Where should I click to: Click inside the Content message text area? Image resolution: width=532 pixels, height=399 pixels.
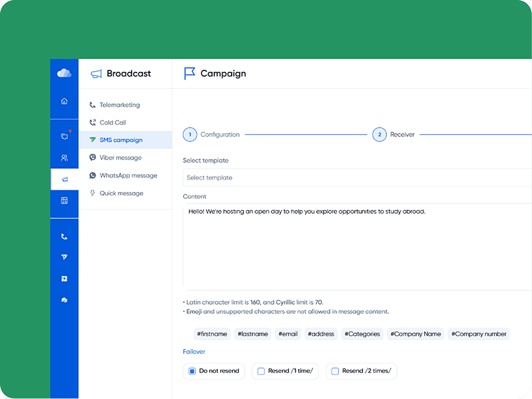coord(358,247)
